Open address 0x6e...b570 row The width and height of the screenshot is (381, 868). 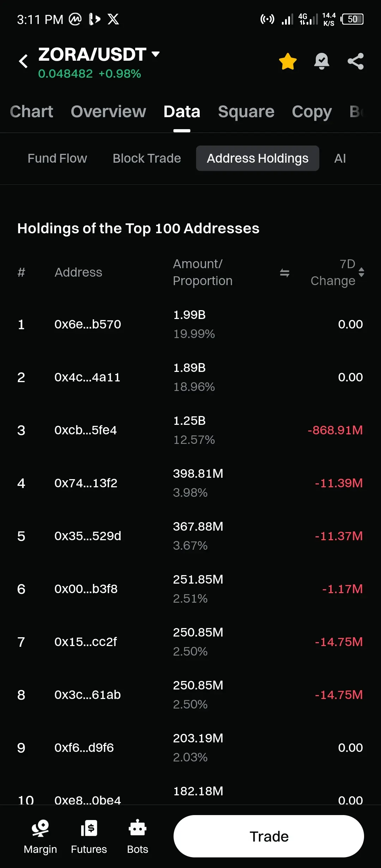(87, 324)
